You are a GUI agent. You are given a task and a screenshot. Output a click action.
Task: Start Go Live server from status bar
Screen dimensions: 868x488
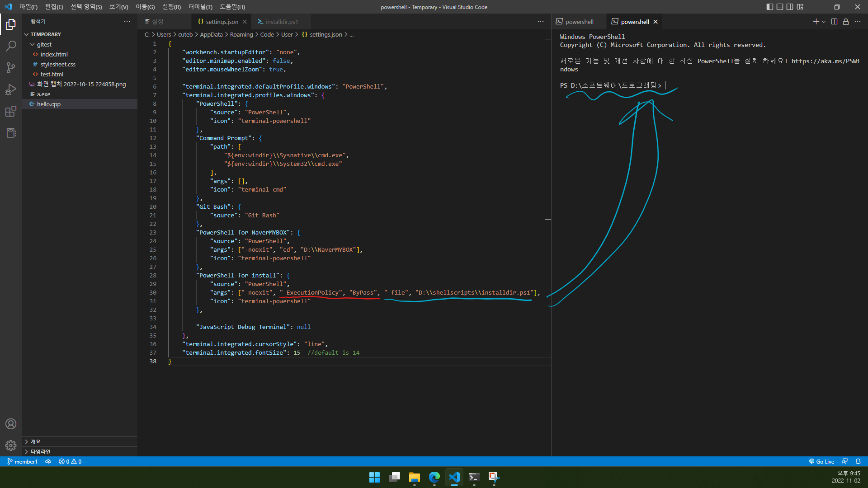click(821, 461)
